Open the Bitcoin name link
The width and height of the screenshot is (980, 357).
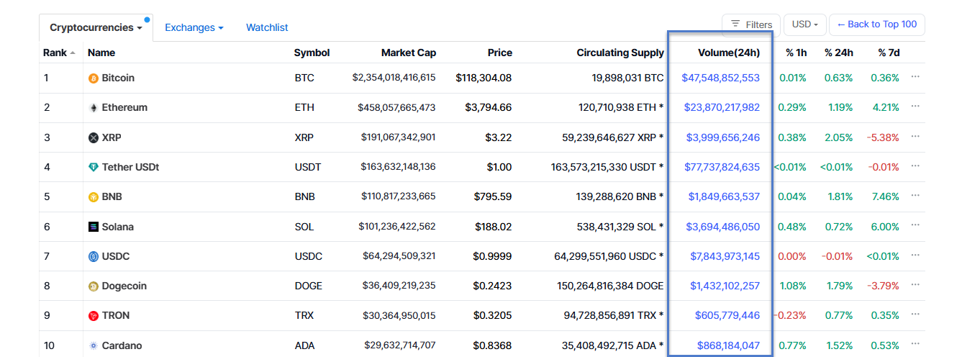tap(118, 78)
